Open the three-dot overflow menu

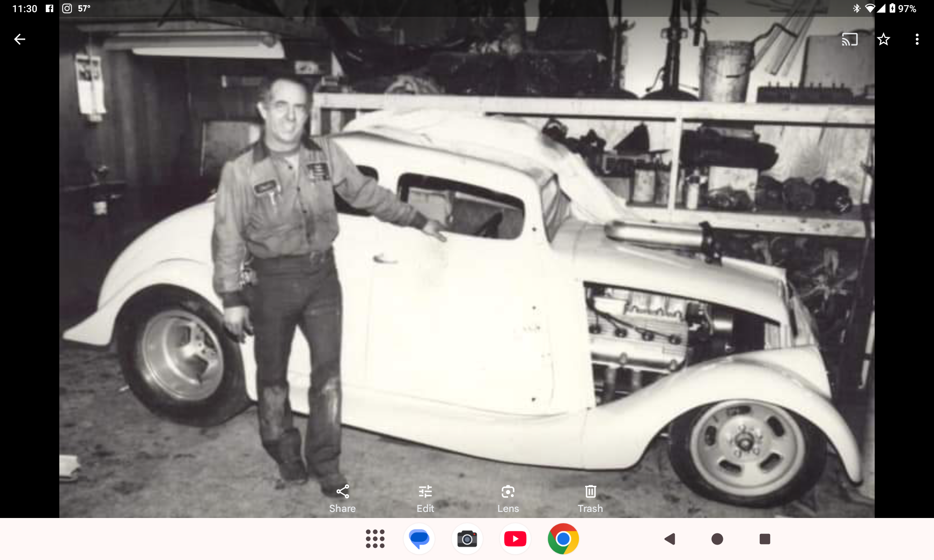[x=917, y=39]
